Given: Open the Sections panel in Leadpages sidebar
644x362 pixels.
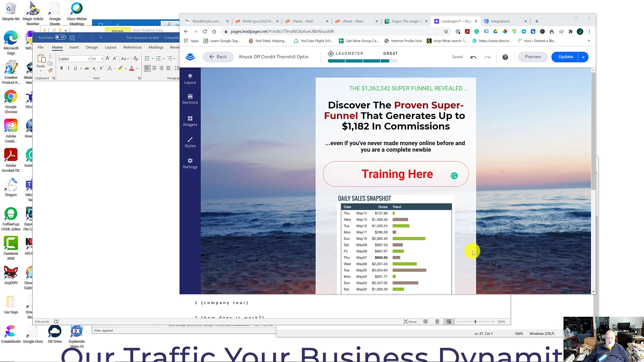Looking at the screenshot, I should 190,99.
